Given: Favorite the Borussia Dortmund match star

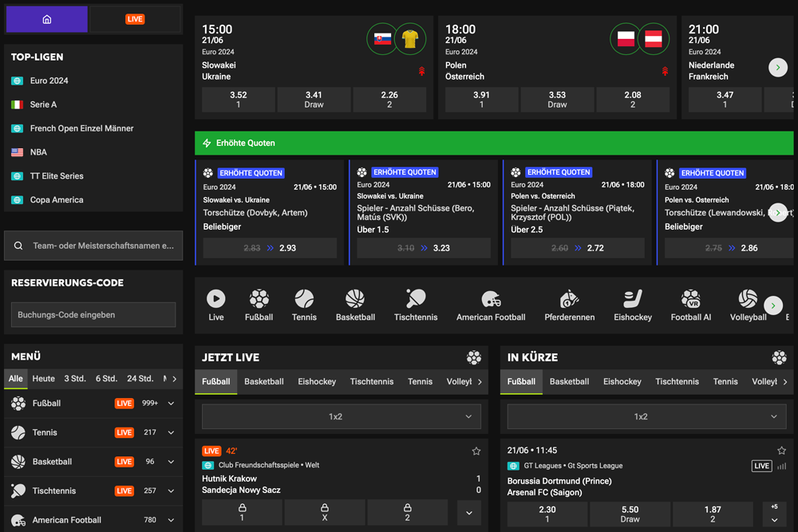Looking at the screenshot, I should click(x=781, y=450).
